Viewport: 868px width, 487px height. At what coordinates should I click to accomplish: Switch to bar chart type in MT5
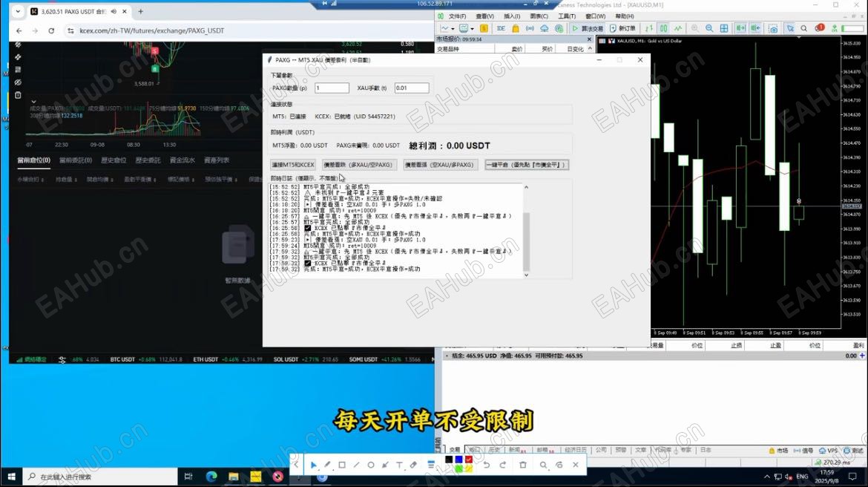tap(649, 28)
